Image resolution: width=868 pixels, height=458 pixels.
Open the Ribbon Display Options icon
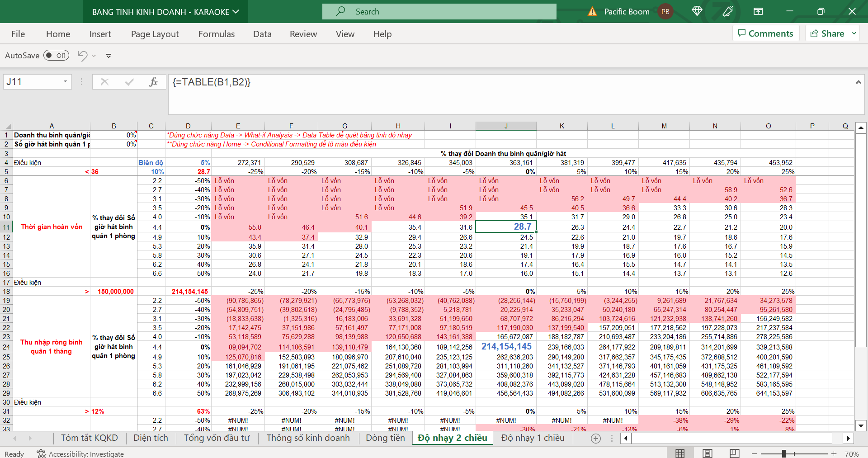pos(758,11)
